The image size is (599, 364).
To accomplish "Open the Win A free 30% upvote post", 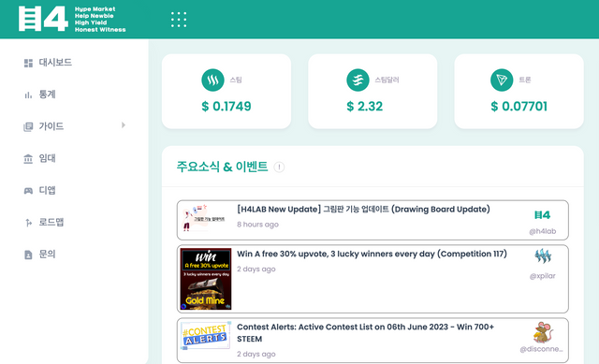I will [x=372, y=254].
